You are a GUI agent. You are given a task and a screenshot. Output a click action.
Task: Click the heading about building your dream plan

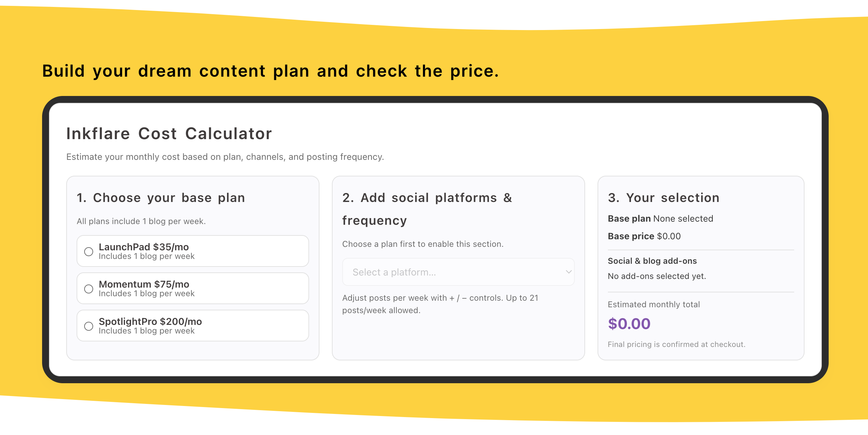(270, 71)
